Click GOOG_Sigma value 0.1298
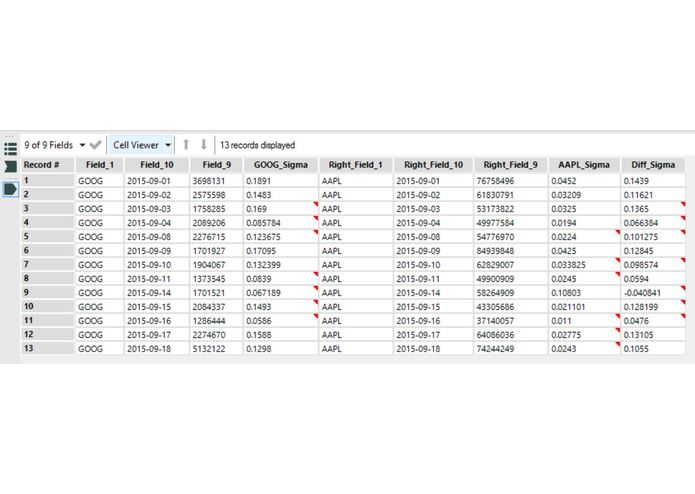Viewport: 695px width, 494px height. (281, 349)
